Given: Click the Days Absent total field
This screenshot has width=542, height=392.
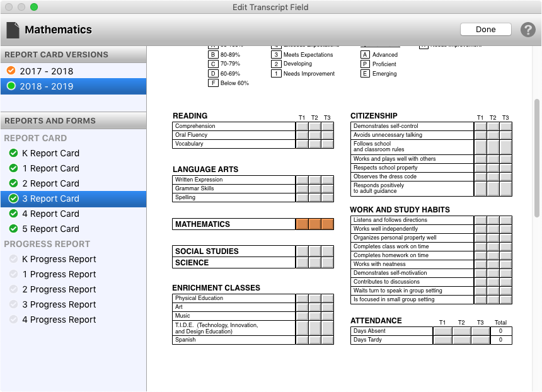Looking at the screenshot, I should (x=501, y=331).
